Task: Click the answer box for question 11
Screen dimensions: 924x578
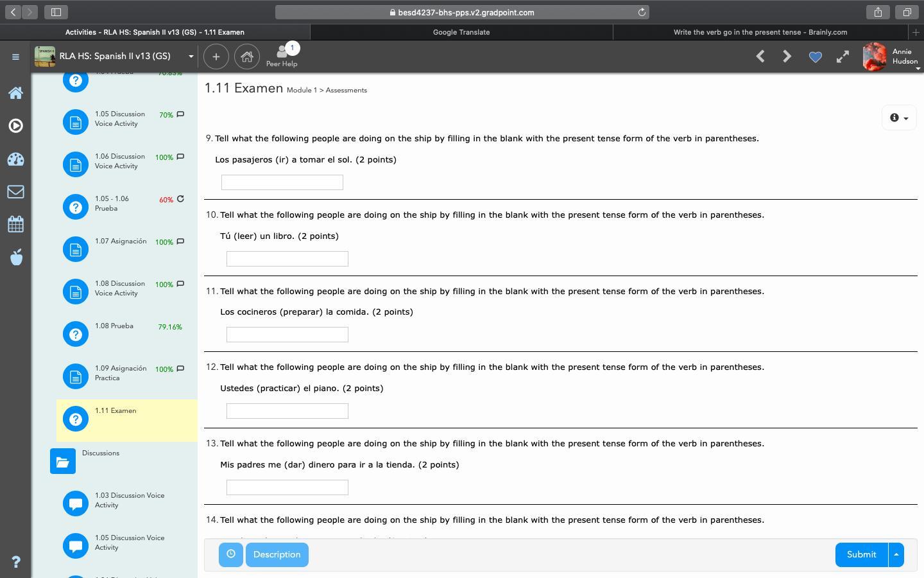Action: tap(287, 335)
